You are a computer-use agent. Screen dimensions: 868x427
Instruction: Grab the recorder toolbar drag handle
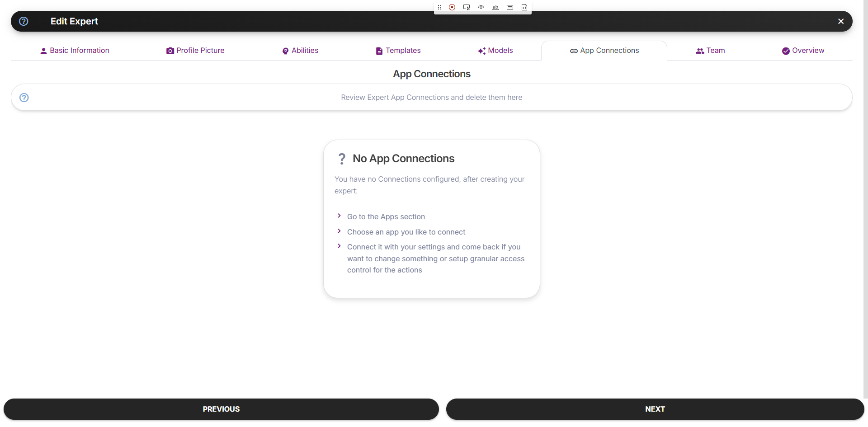pos(439,7)
